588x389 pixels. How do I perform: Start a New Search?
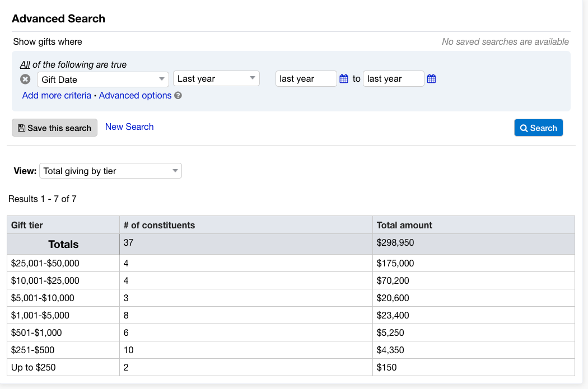tap(129, 127)
